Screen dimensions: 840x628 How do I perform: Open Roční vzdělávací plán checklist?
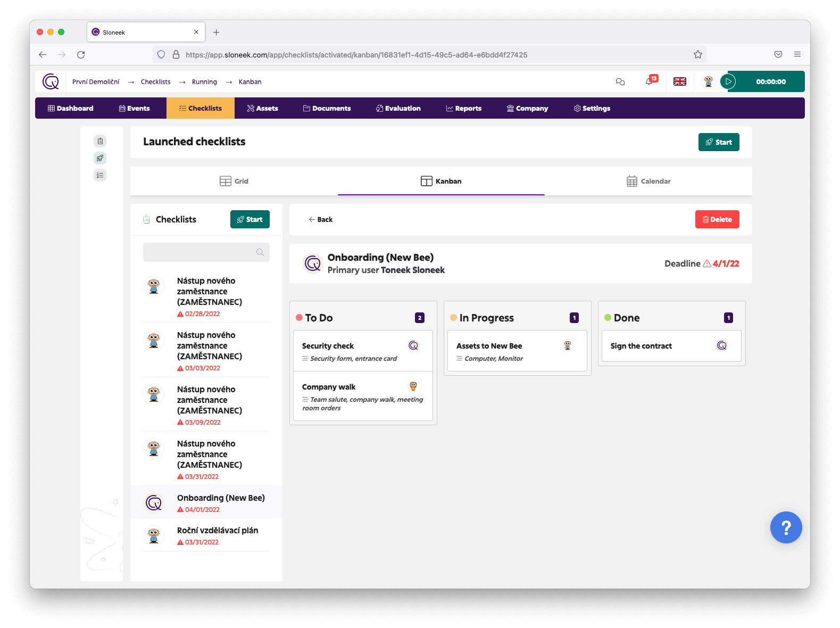point(206,535)
